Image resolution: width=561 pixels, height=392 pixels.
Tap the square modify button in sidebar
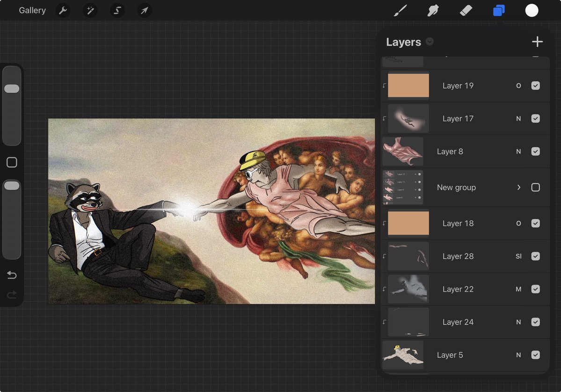[12, 162]
